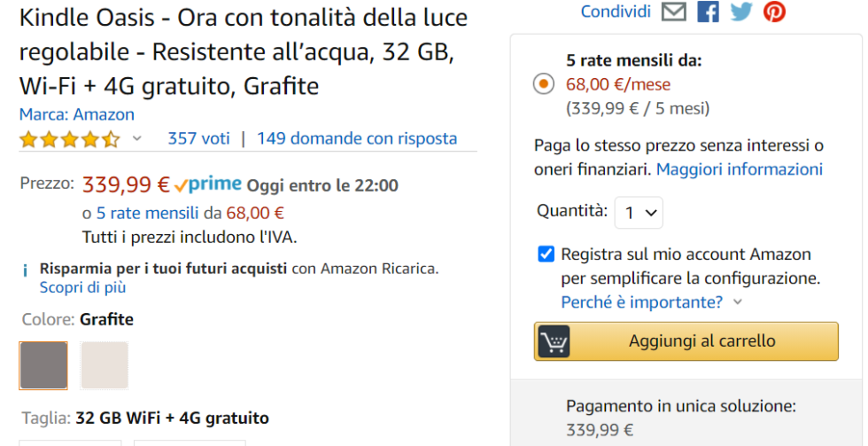
Task: Uncheck Registra sul mio account Amazon
Action: [546, 254]
